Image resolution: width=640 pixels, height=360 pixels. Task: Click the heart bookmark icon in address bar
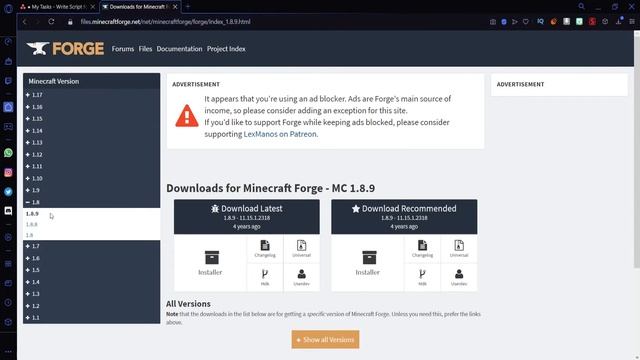526,22
